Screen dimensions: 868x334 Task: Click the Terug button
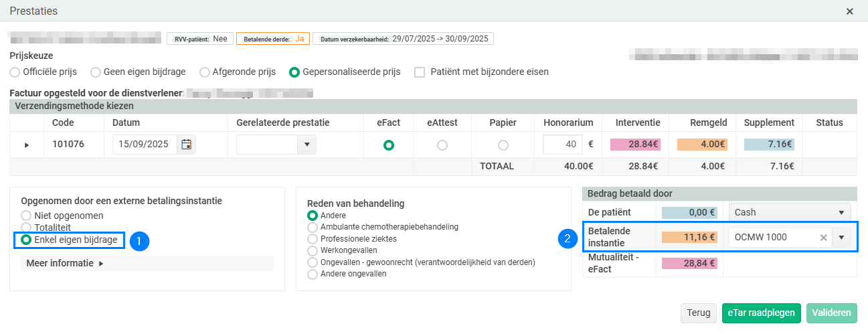coord(698,313)
